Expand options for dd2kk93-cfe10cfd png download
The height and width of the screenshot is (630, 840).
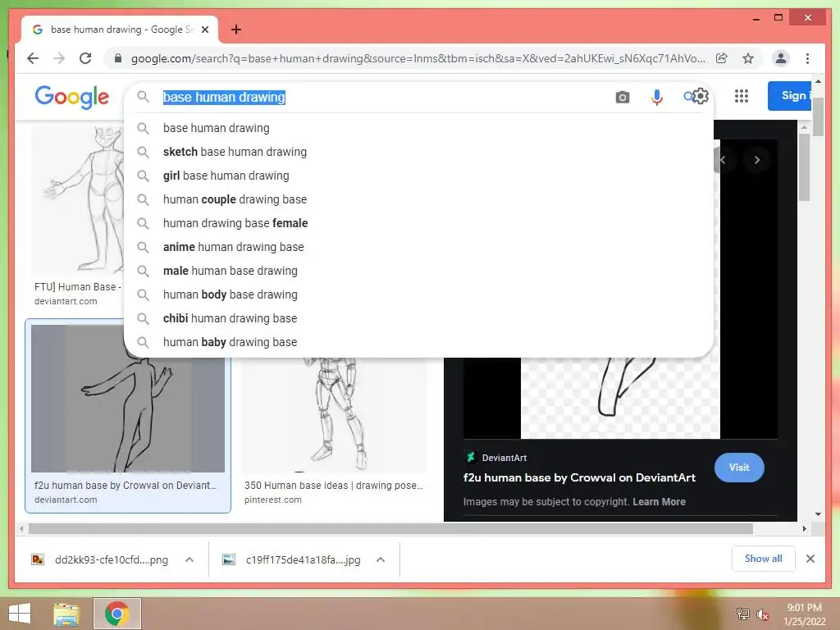[x=189, y=559]
